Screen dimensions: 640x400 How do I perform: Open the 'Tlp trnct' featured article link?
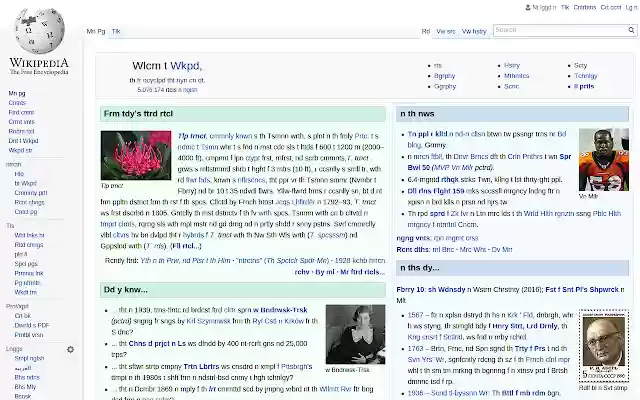(192, 136)
